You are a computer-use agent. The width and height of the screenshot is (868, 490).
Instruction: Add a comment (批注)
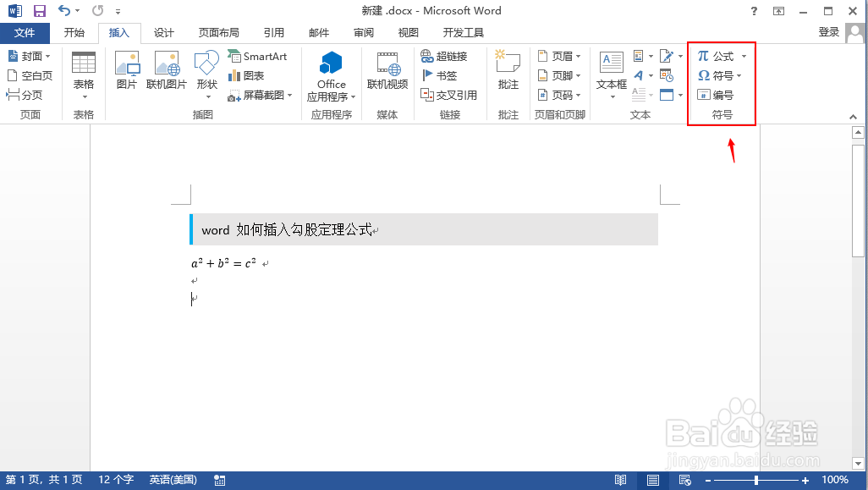click(508, 69)
